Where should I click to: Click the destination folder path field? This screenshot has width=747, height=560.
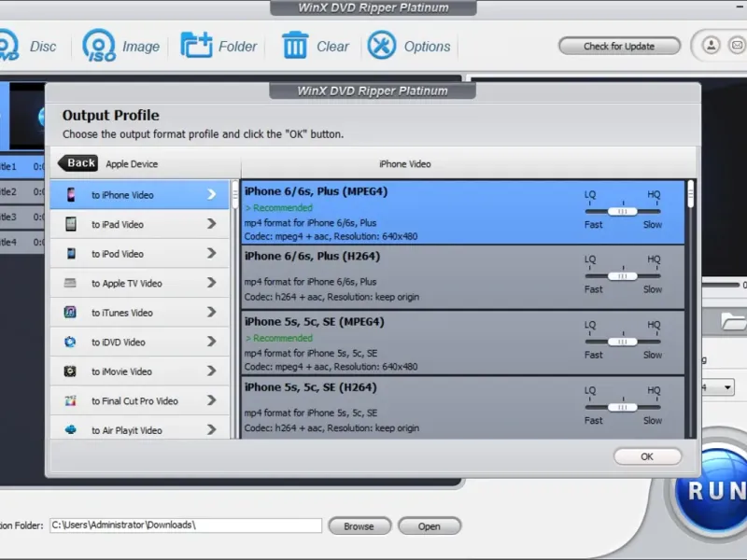186,525
